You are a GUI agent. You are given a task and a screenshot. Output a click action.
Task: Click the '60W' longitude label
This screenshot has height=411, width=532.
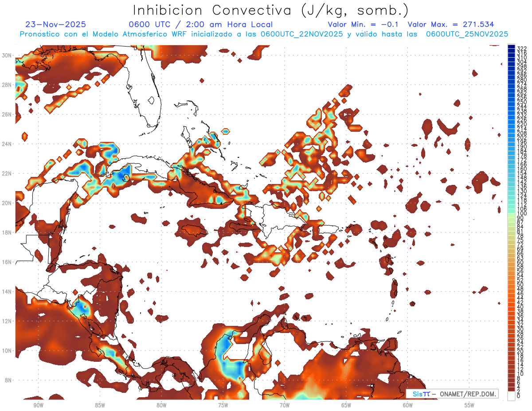tap(408, 405)
